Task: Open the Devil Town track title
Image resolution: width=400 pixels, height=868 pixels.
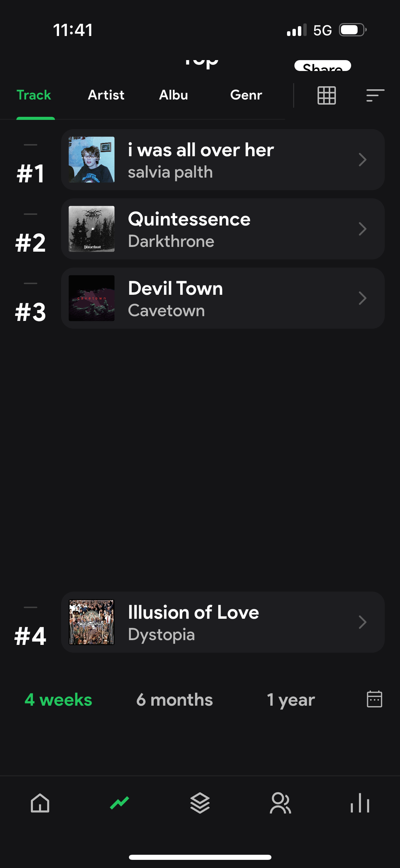Action: click(175, 289)
